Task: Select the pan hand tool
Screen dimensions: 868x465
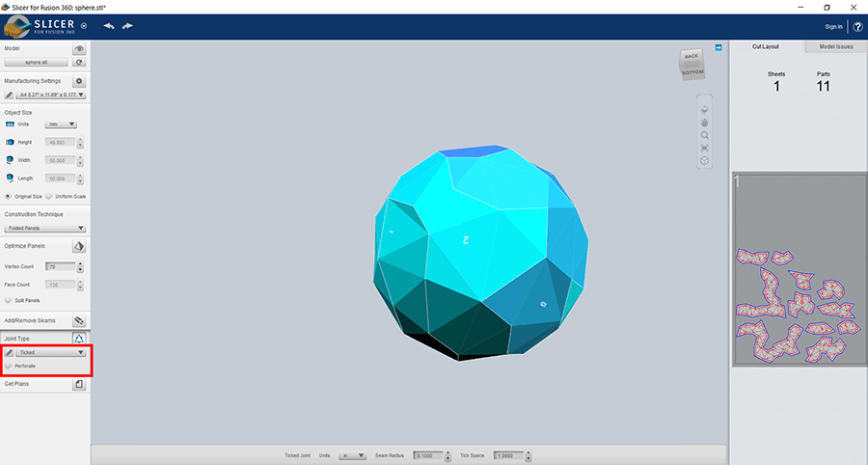Action: pos(705,123)
